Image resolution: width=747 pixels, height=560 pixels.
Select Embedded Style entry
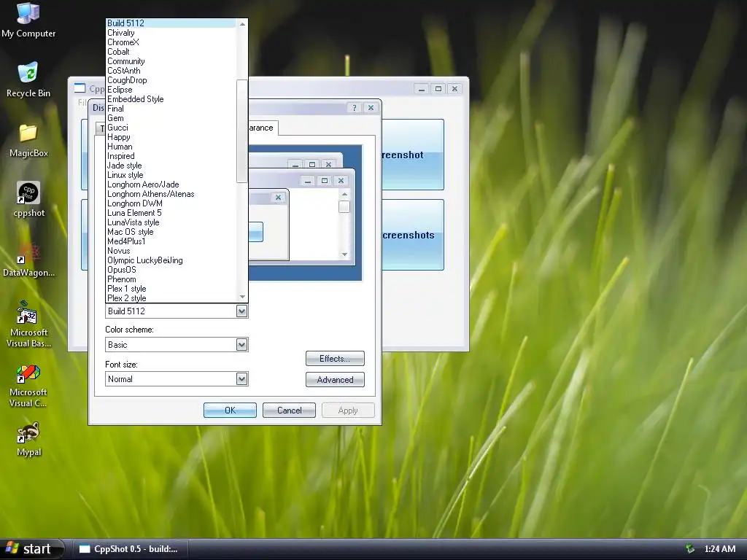click(x=171, y=99)
